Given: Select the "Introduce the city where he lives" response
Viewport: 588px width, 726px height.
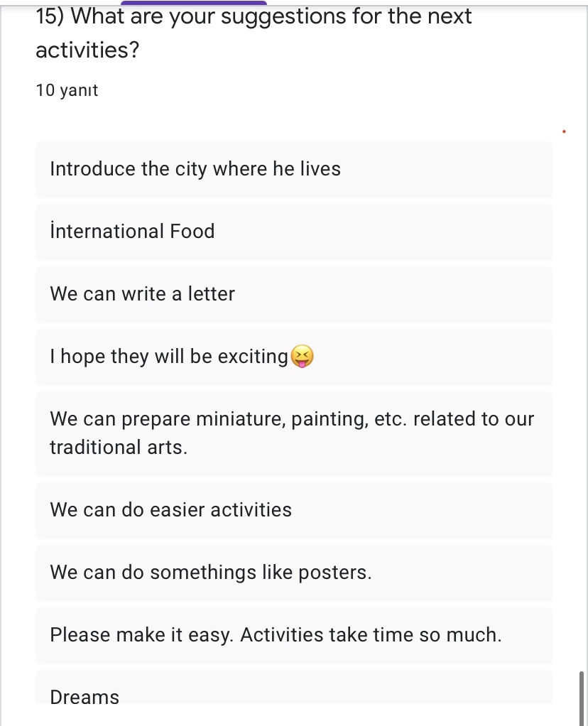Looking at the screenshot, I should [x=195, y=169].
